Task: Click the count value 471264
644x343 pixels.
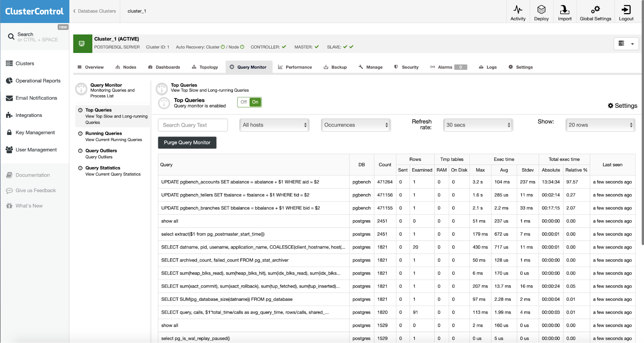Action: point(385,182)
